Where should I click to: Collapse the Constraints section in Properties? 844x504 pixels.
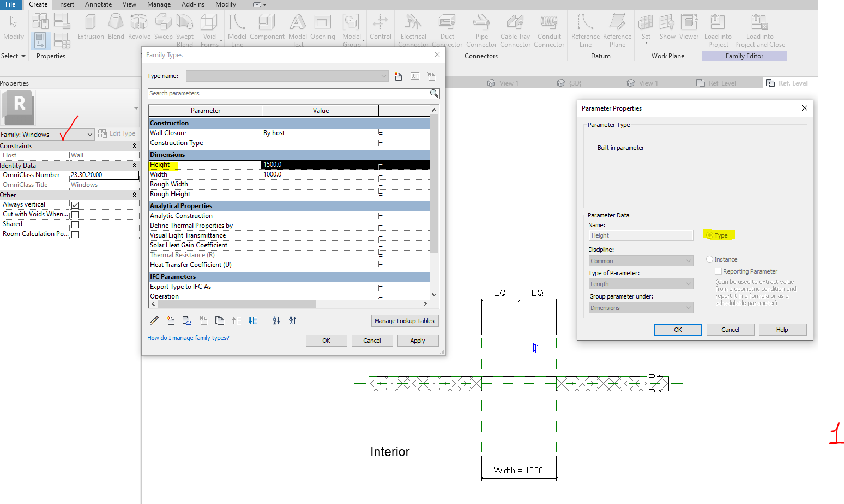pyautogui.click(x=134, y=146)
